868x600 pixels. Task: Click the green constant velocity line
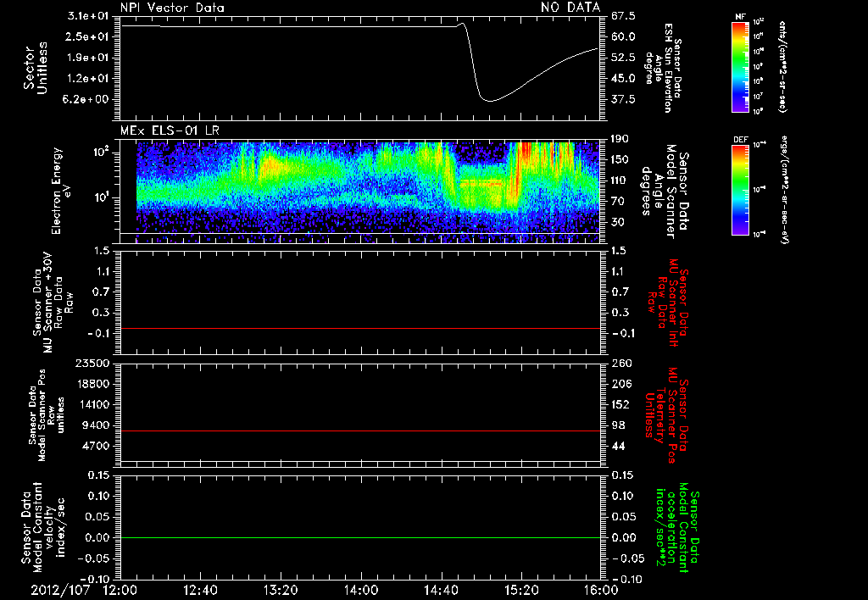coord(360,537)
